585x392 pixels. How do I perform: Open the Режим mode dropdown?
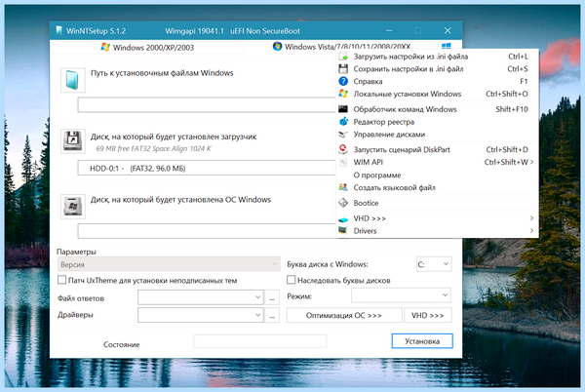pyautogui.click(x=401, y=295)
